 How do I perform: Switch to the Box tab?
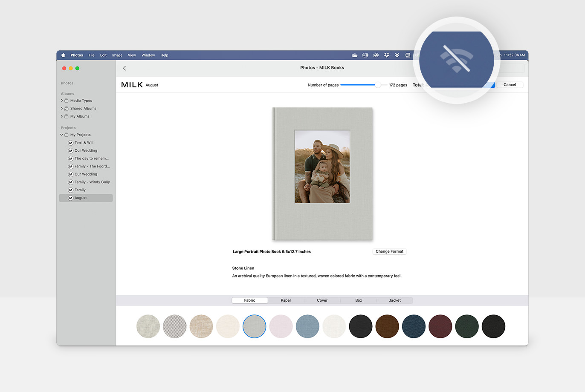359,300
